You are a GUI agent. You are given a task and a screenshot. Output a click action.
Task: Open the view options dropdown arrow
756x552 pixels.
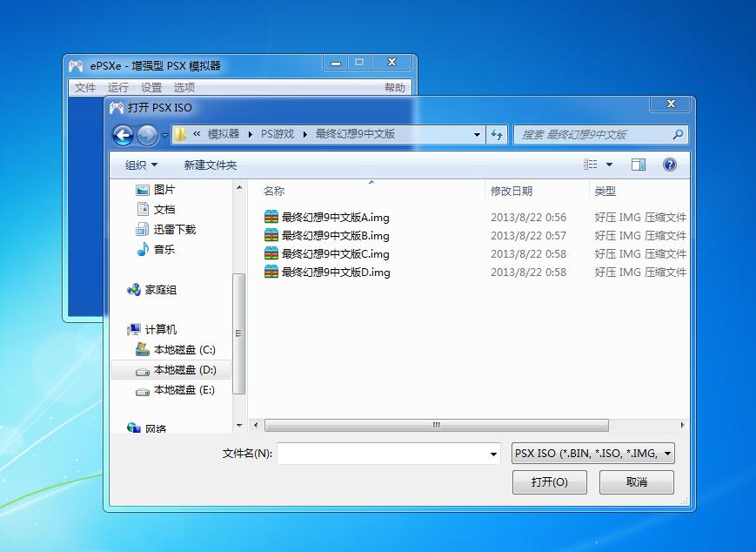609,165
